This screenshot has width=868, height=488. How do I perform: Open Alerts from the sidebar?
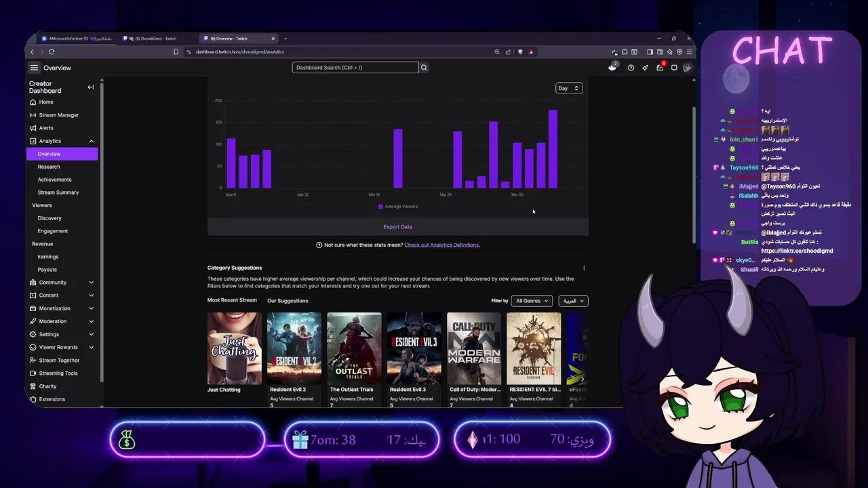tap(46, 128)
